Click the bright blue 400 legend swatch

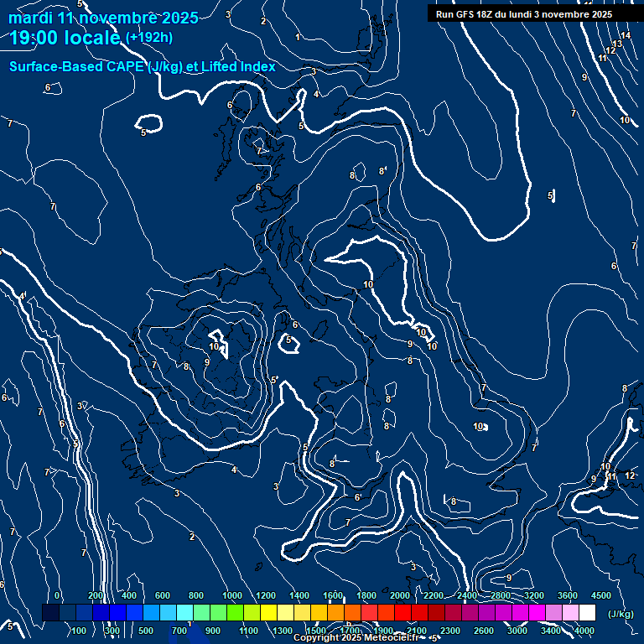[x=134, y=613]
